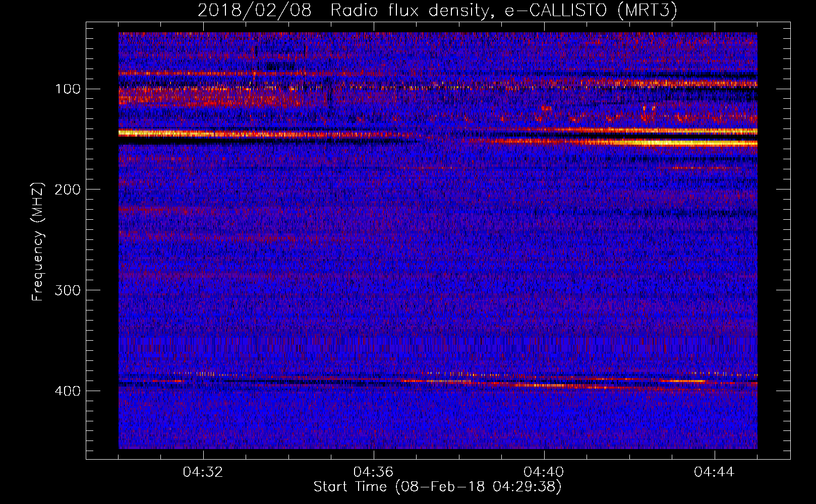Click the plot title '2018/02/08 Radio flux density, e-CALLISTO (MRT3)'
The height and width of the screenshot is (504, 816).
pyautogui.click(x=437, y=10)
